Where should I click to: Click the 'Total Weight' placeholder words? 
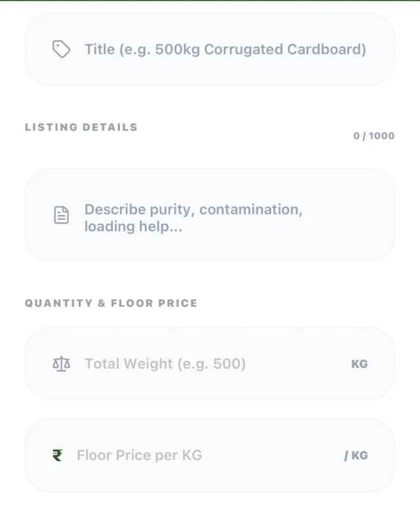[x=129, y=363]
